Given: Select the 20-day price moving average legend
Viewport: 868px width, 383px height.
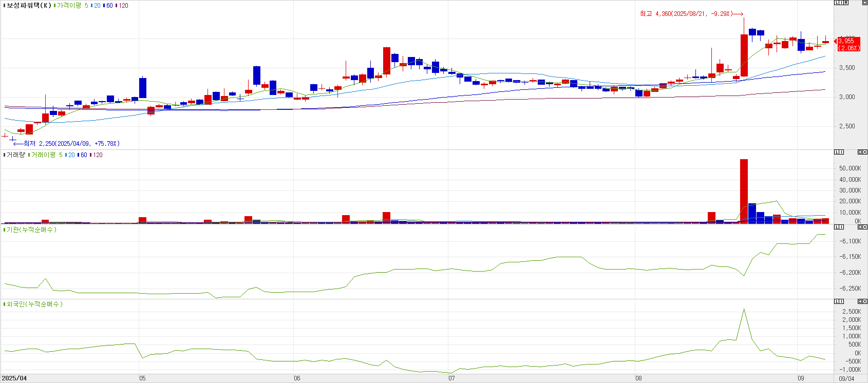Looking at the screenshot, I should 97,6.
